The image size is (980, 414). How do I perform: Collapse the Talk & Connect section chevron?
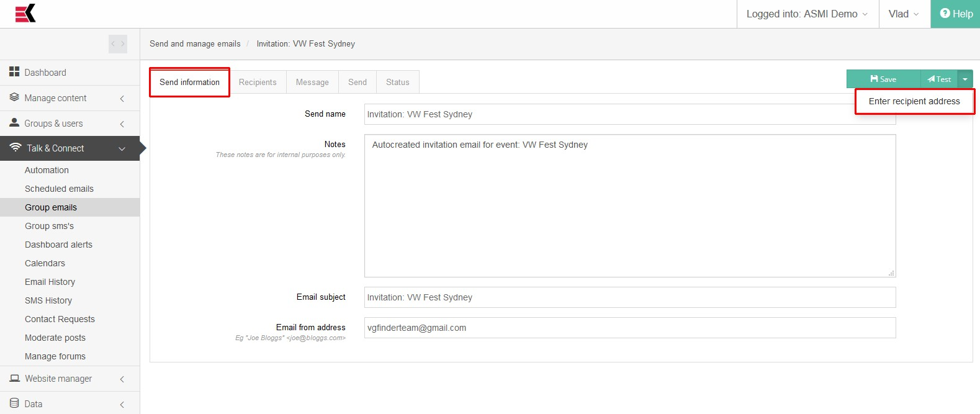coord(122,149)
